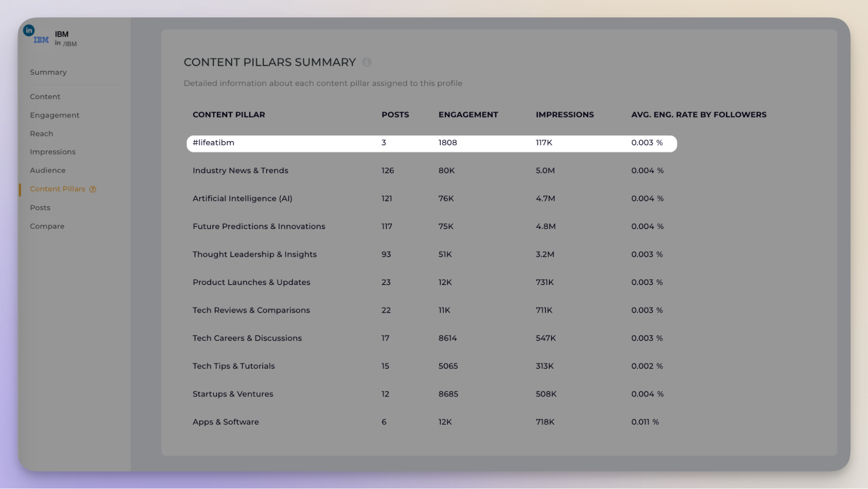Go to the Content sidebar item
The height and width of the screenshot is (489, 868).
(x=45, y=97)
